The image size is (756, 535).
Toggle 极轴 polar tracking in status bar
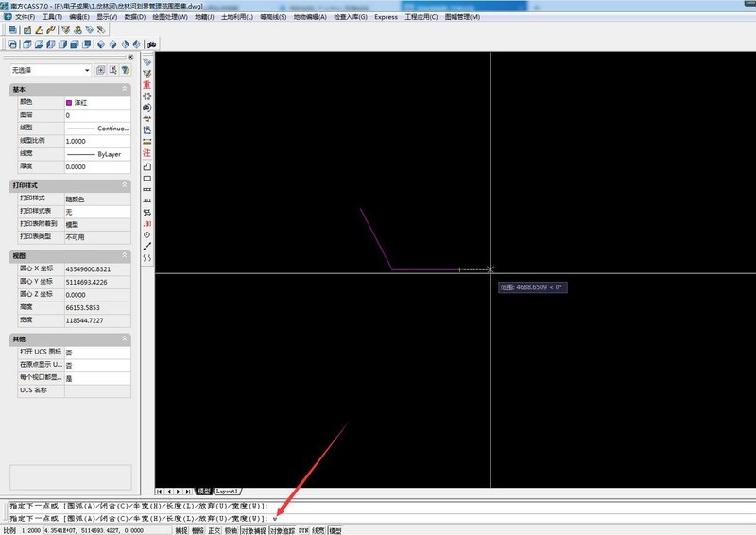tap(231, 530)
